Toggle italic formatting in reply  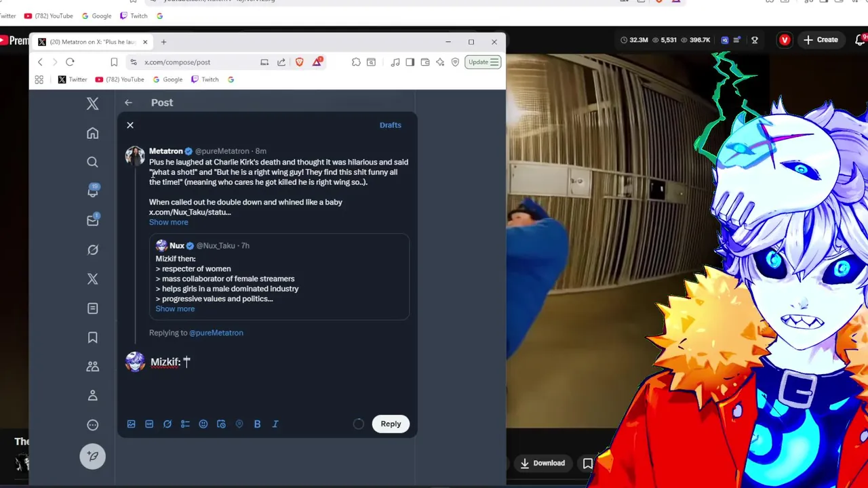coord(275,424)
